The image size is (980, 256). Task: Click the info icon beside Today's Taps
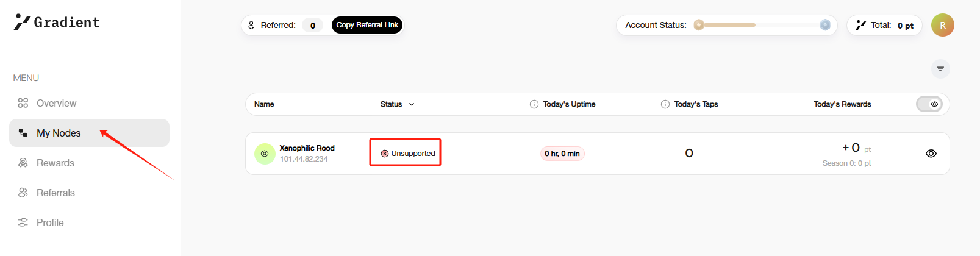665,104
